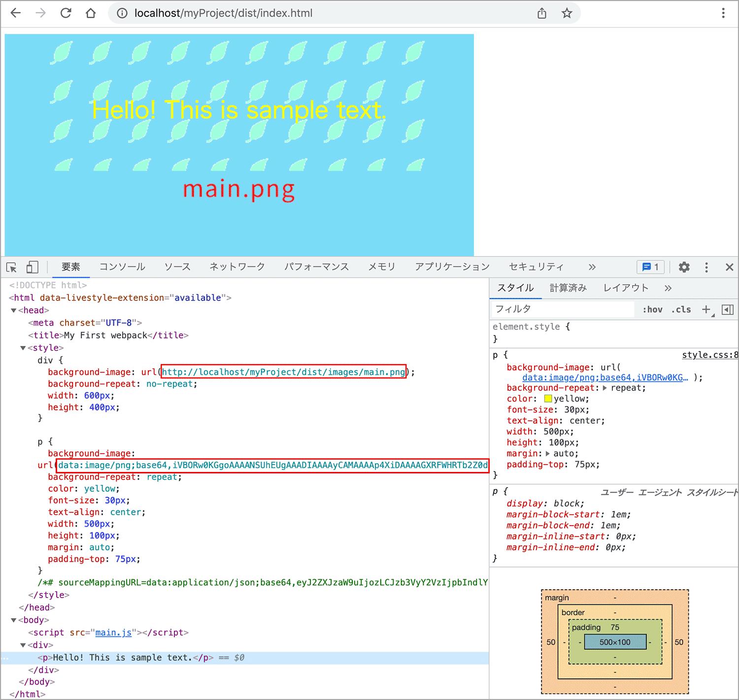Add a new style rule
The image size is (739, 700).
[706, 309]
